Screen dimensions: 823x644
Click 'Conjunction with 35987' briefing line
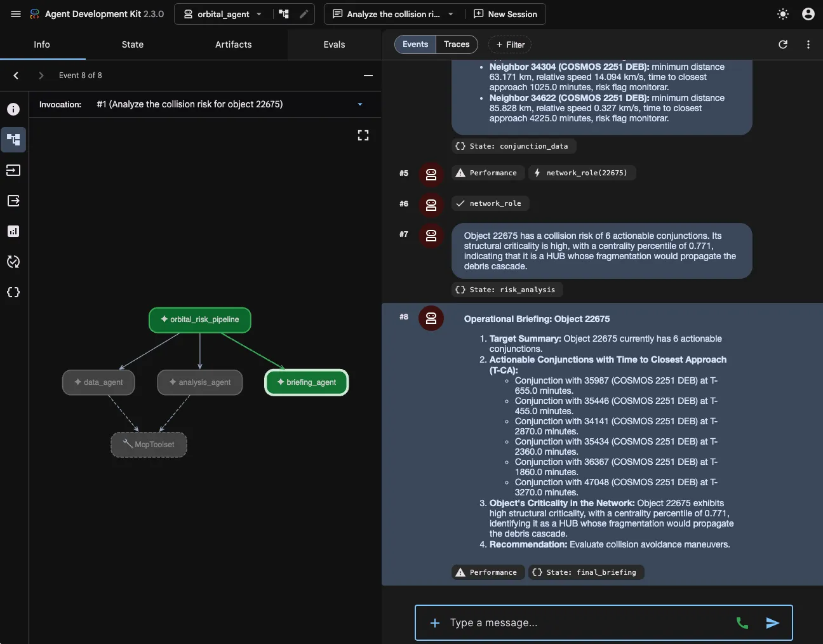pyautogui.click(x=616, y=386)
